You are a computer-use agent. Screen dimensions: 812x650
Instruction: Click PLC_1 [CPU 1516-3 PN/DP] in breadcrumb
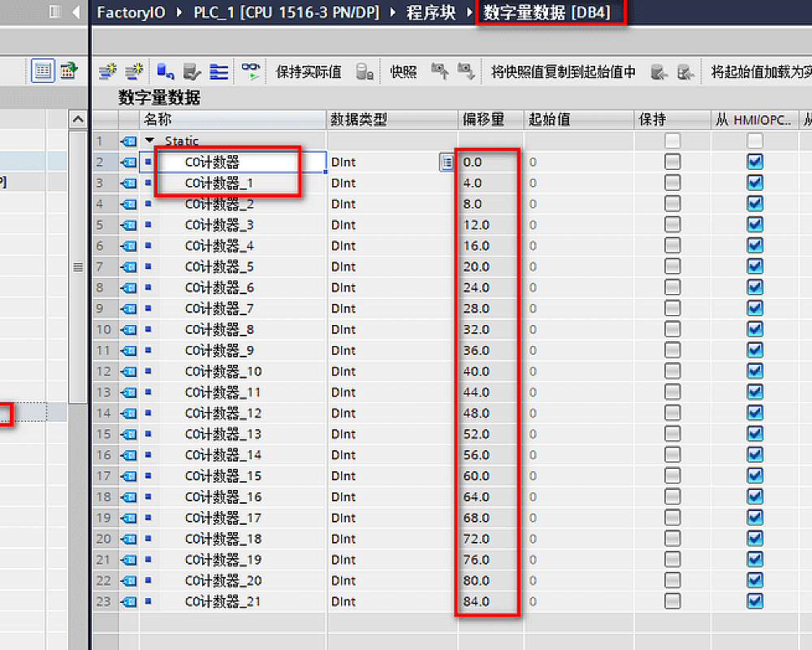[x=287, y=13]
